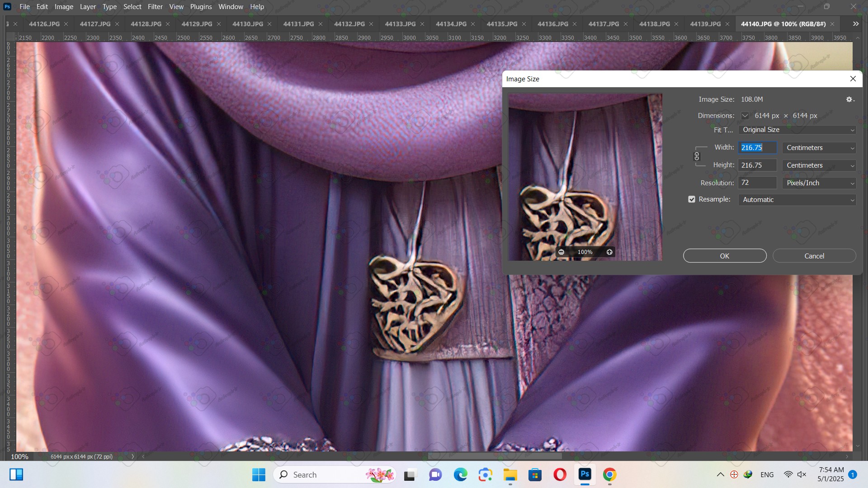Open the Resample Automatic dropdown
Image resolution: width=868 pixels, height=488 pixels.
pos(797,200)
